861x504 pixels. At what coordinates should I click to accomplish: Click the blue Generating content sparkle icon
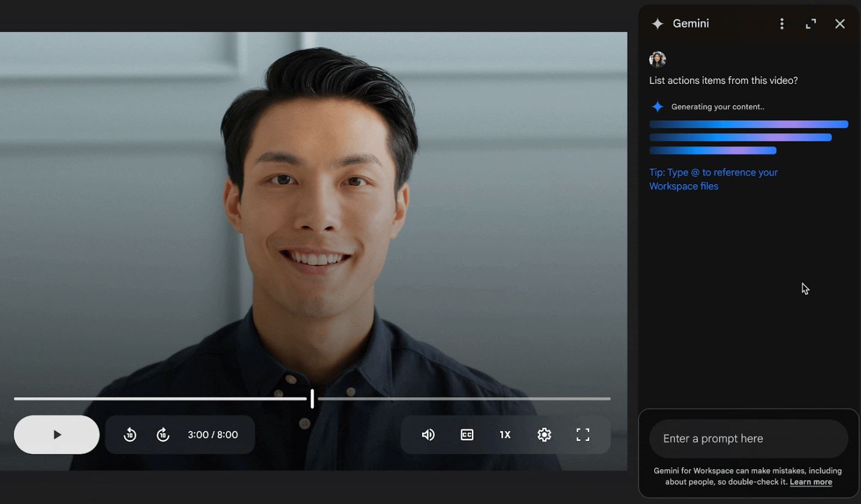[658, 107]
